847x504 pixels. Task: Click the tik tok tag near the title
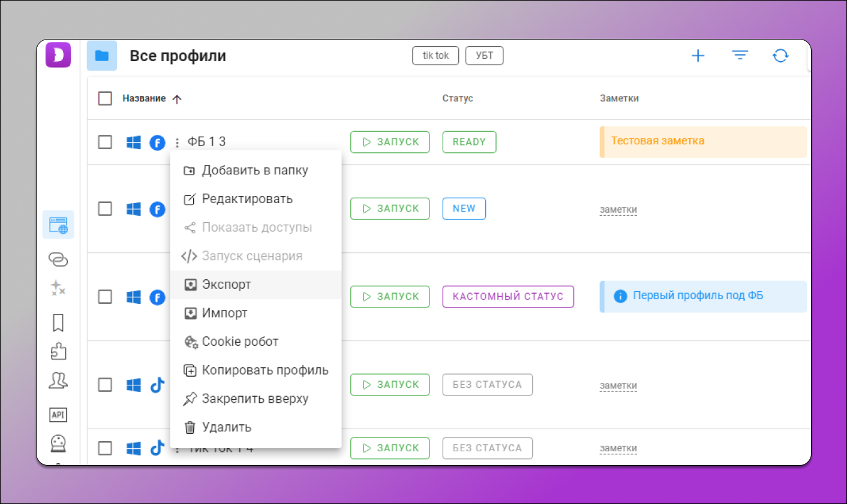(x=435, y=55)
